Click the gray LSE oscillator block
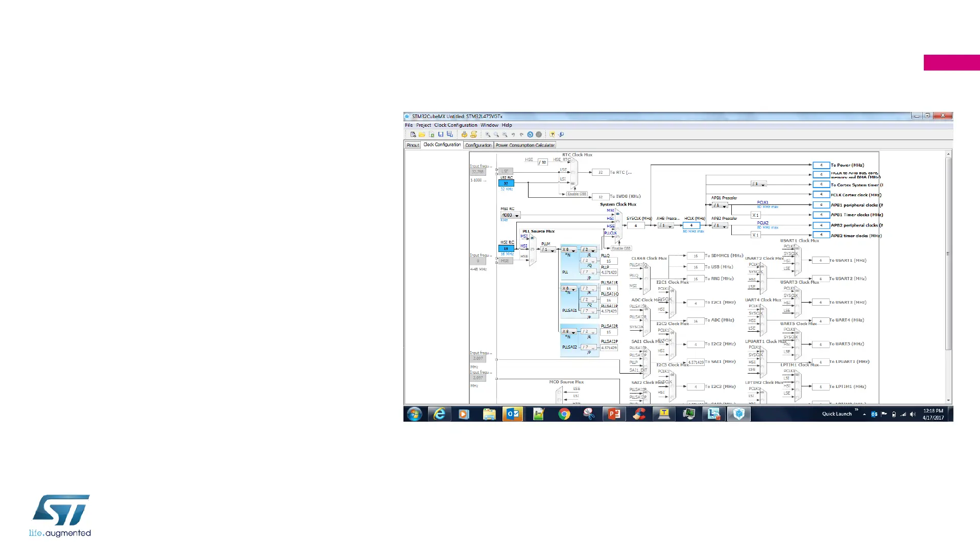 pos(506,172)
